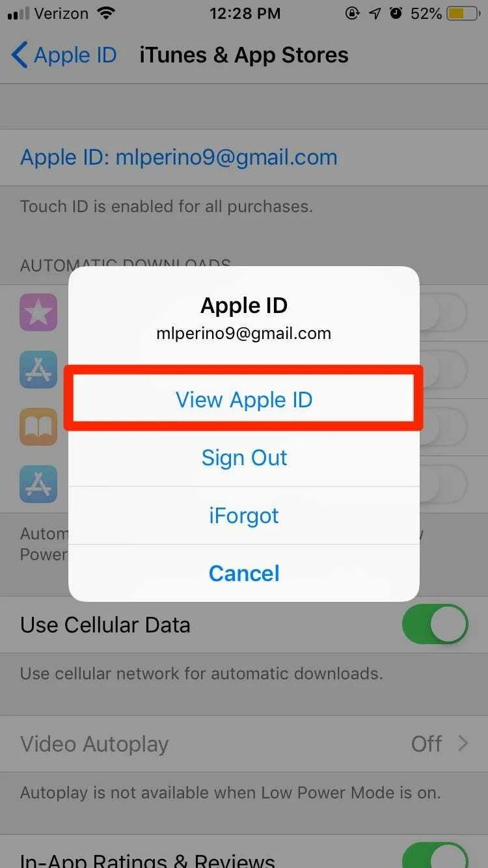Tap the Wi-Fi icon in status bar
Screen dimensions: 488x868
click(x=105, y=13)
